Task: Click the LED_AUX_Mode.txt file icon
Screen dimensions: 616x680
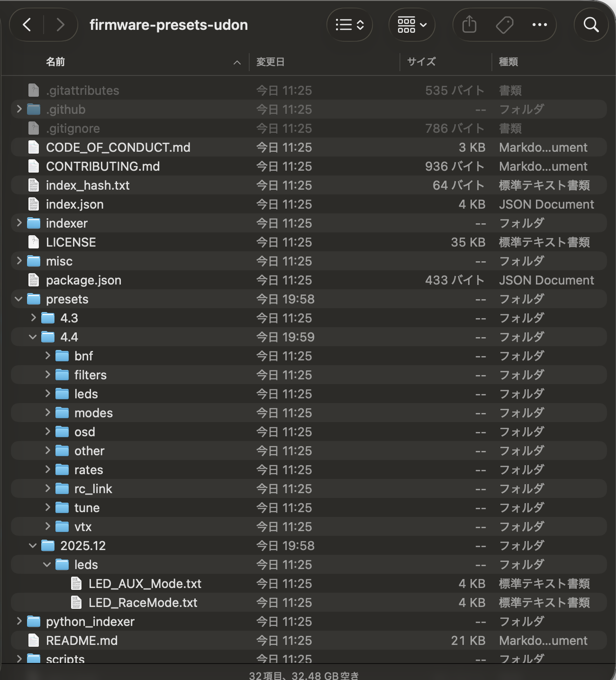Action: pos(76,584)
